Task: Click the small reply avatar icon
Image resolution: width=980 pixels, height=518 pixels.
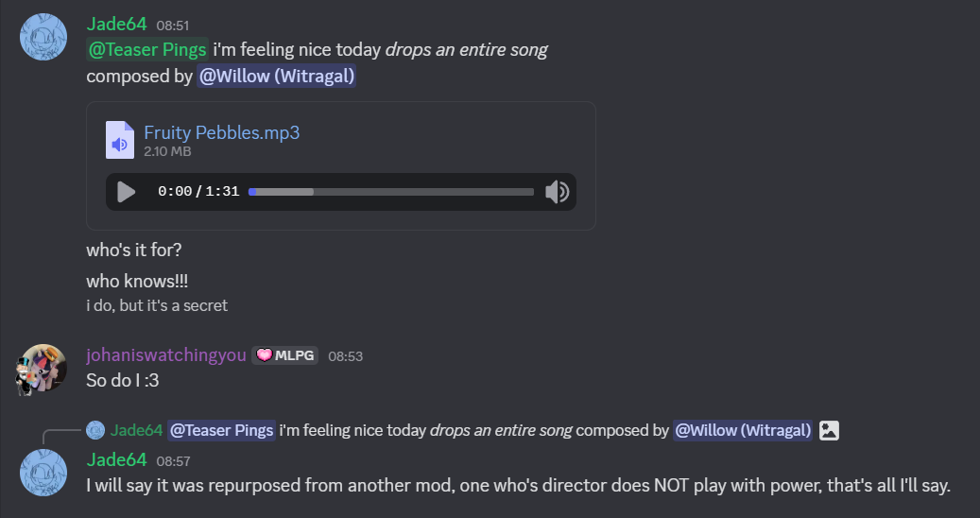Action: pyautogui.click(x=95, y=431)
